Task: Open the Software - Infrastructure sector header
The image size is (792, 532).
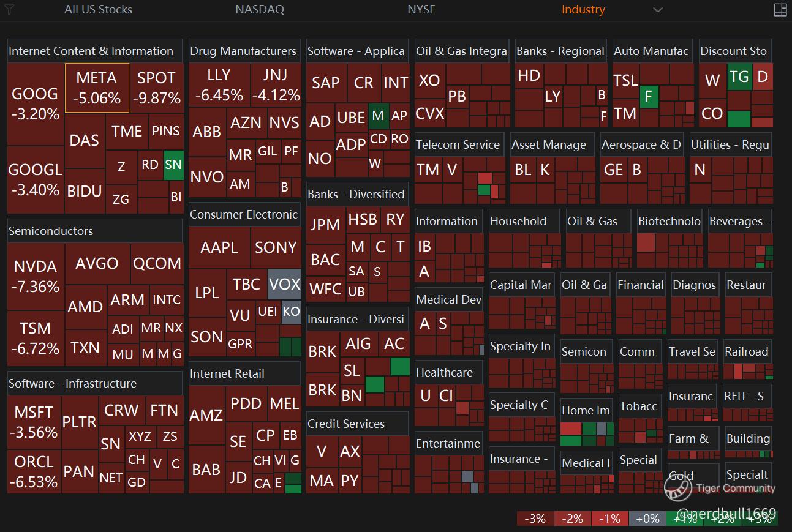Action: (95, 383)
